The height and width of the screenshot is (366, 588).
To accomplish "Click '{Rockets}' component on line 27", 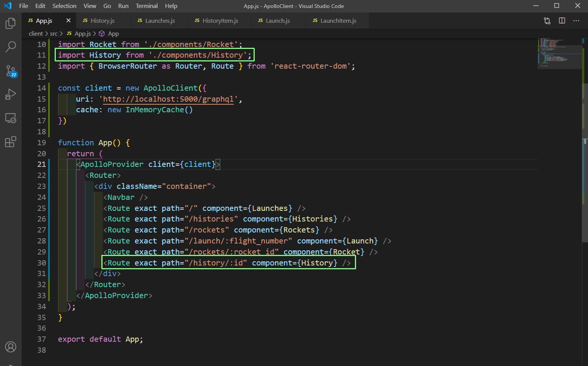I will pyautogui.click(x=299, y=230).
